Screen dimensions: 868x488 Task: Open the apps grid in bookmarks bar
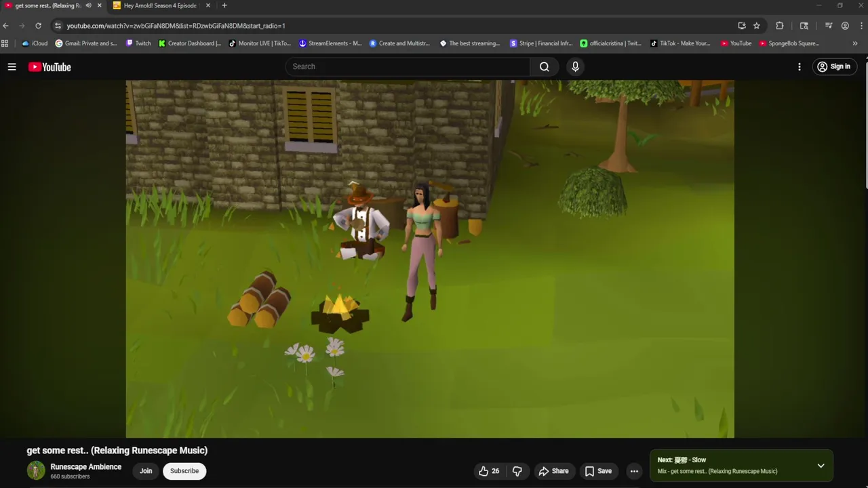[x=5, y=43]
